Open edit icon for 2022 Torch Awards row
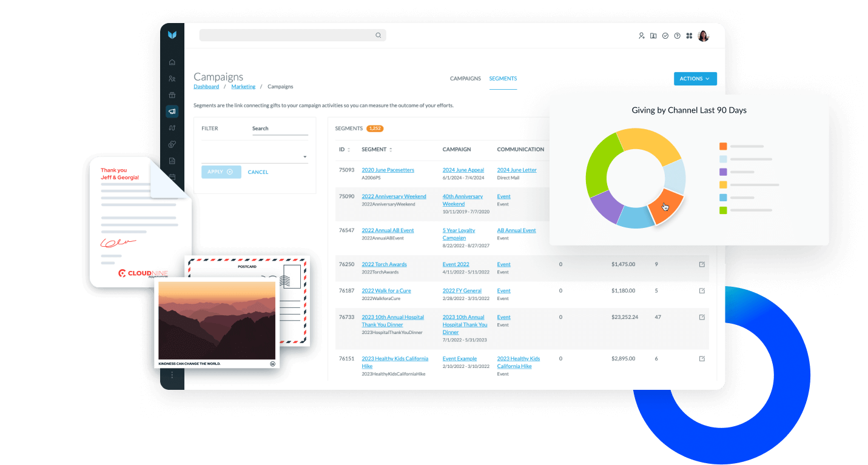Viewport: 868px width, 465px height. click(702, 264)
